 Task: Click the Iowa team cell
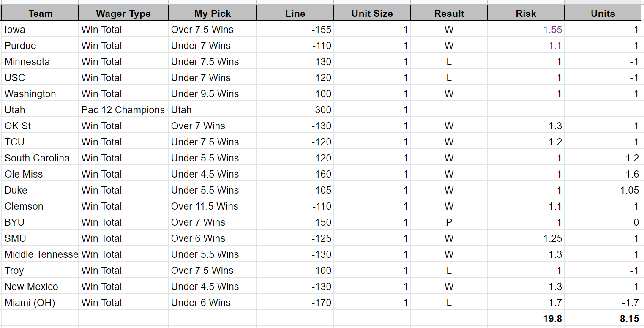(15, 30)
